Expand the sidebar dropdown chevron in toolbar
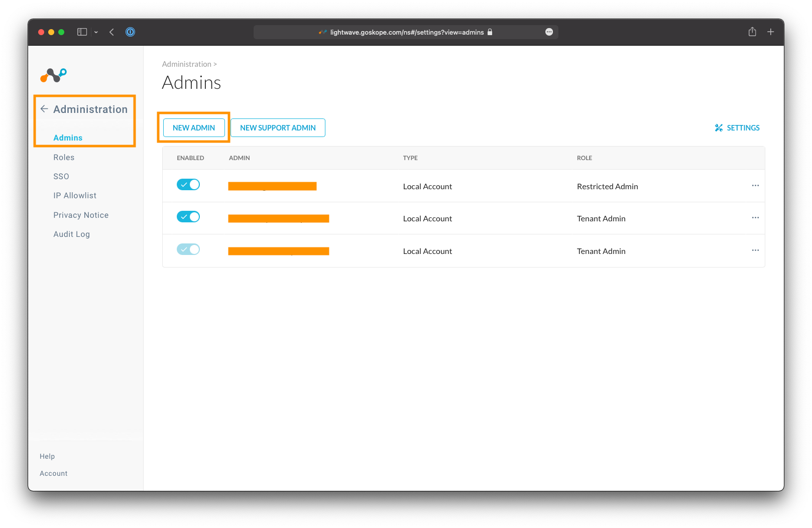Viewport: 812px width, 528px height. pos(96,32)
